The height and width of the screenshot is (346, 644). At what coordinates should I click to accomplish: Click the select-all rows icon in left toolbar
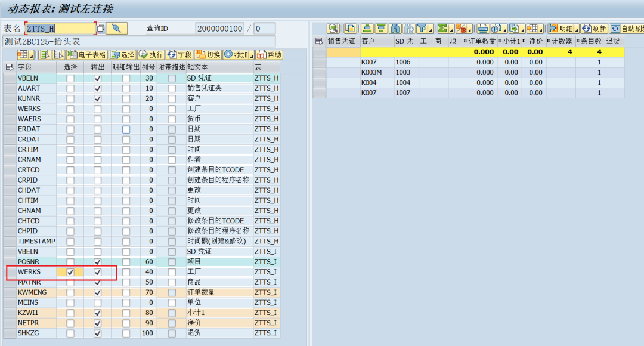(x=45, y=55)
